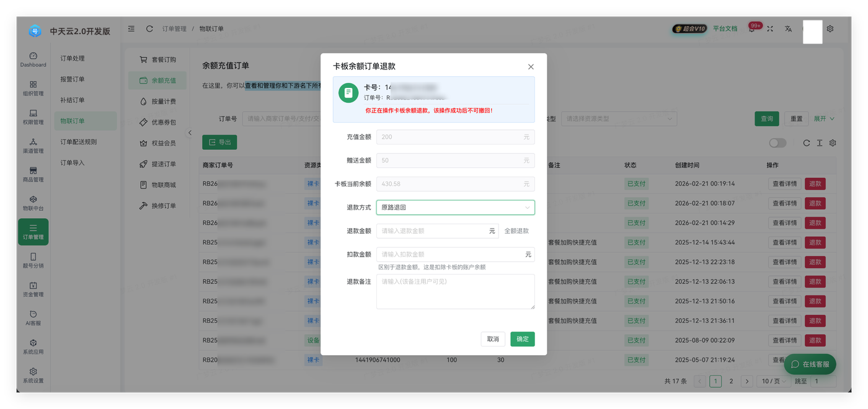This screenshot has width=868, height=409.
Task: Focus the 退款金额 input
Action: [x=437, y=231]
